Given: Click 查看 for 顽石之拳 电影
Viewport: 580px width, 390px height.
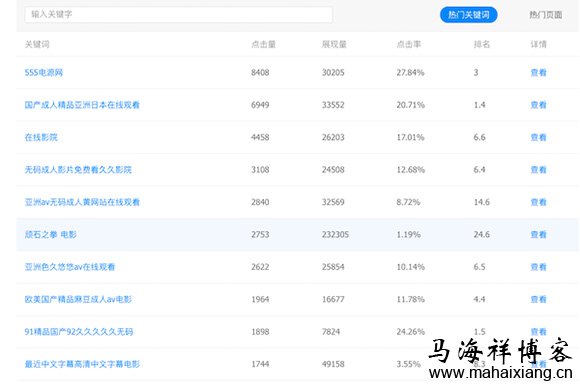Looking at the screenshot, I should coord(538,235).
